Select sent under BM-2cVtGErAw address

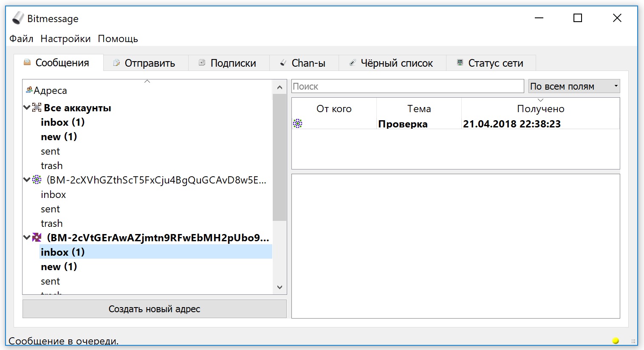point(51,281)
